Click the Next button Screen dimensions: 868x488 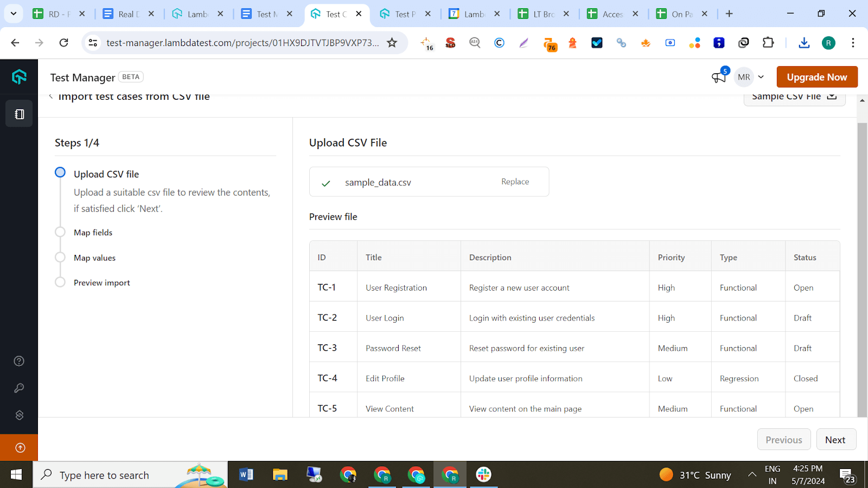[x=836, y=440]
